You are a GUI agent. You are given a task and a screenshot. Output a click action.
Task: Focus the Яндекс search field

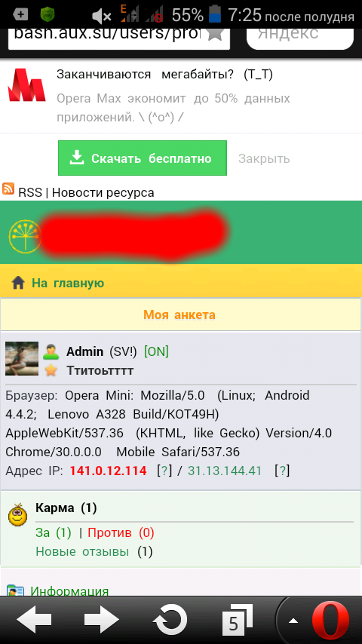click(x=300, y=35)
